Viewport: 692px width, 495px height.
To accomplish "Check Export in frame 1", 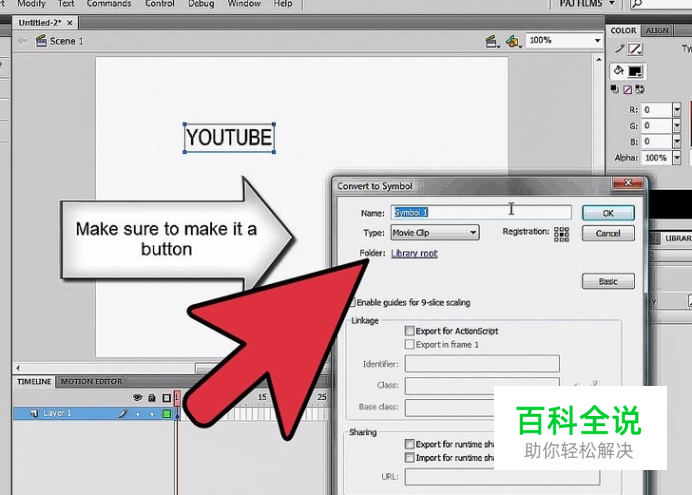I will 410,344.
